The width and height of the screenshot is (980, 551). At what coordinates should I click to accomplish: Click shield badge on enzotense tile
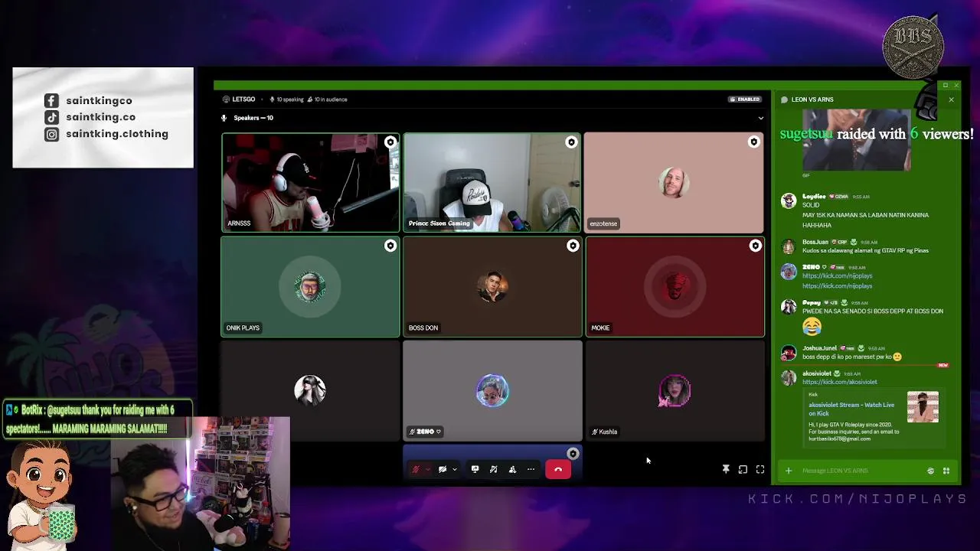click(753, 142)
